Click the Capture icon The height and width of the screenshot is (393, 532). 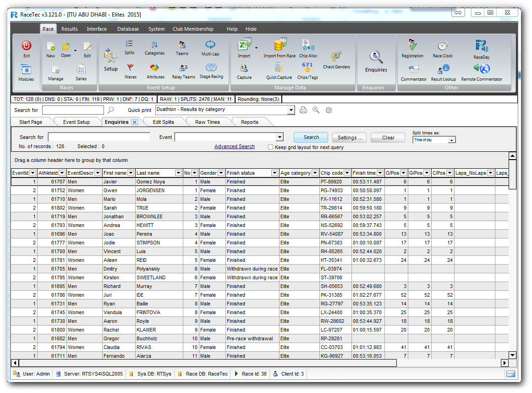244,68
